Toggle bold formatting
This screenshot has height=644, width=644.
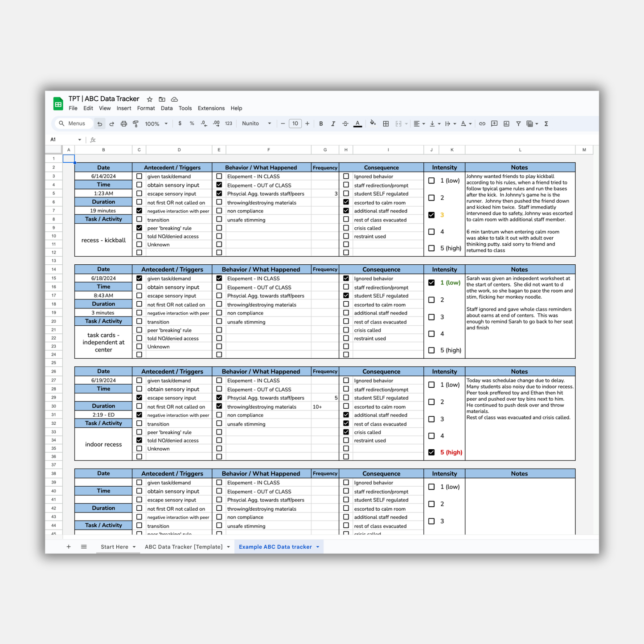[x=321, y=123]
